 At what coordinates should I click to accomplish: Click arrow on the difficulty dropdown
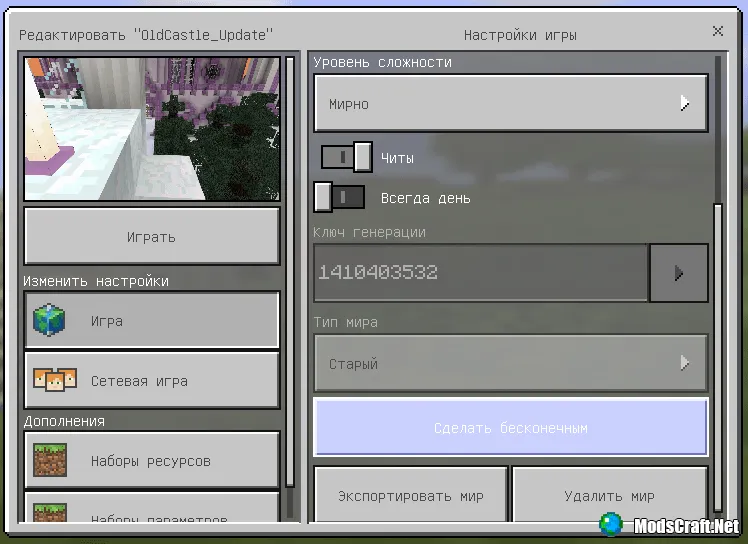click(685, 103)
